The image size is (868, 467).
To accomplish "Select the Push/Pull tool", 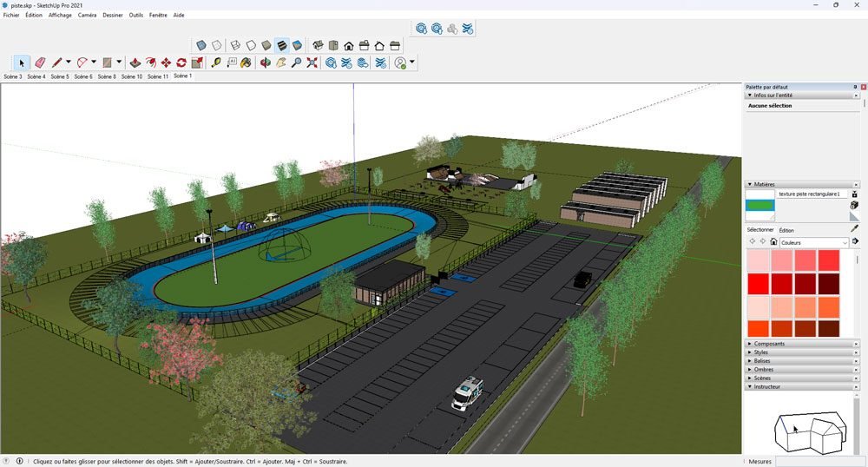I will click(x=135, y=62).
